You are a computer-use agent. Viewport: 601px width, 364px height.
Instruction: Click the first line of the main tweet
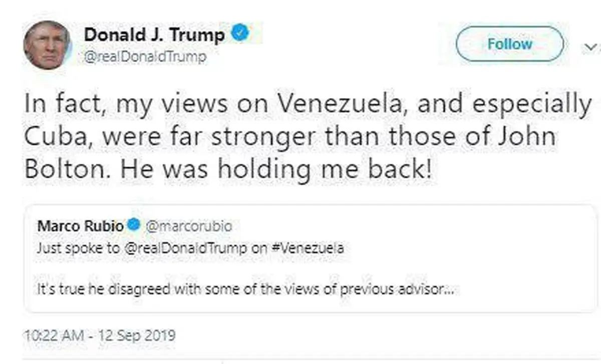tap(308, 104)
